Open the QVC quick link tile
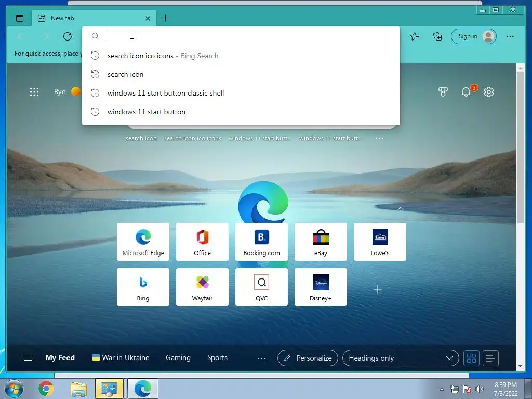The image size is (532, 399). pyautogui.click(x=262, y=287)
